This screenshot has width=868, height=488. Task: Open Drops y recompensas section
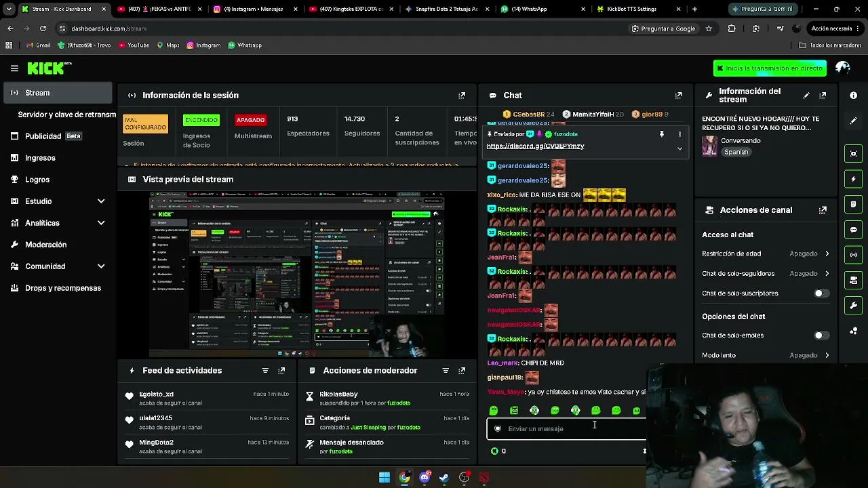click(x=58, y=288)
